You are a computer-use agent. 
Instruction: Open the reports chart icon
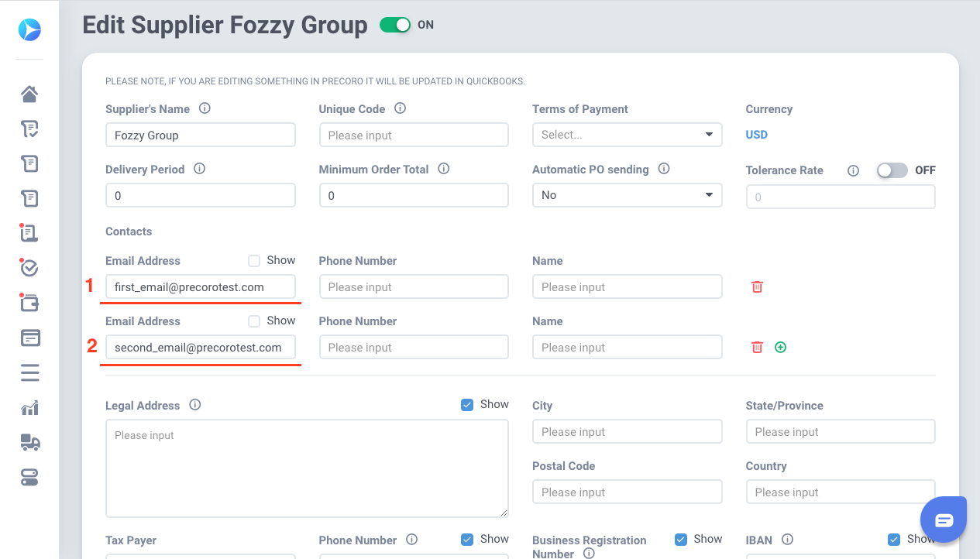coord(29,407)
